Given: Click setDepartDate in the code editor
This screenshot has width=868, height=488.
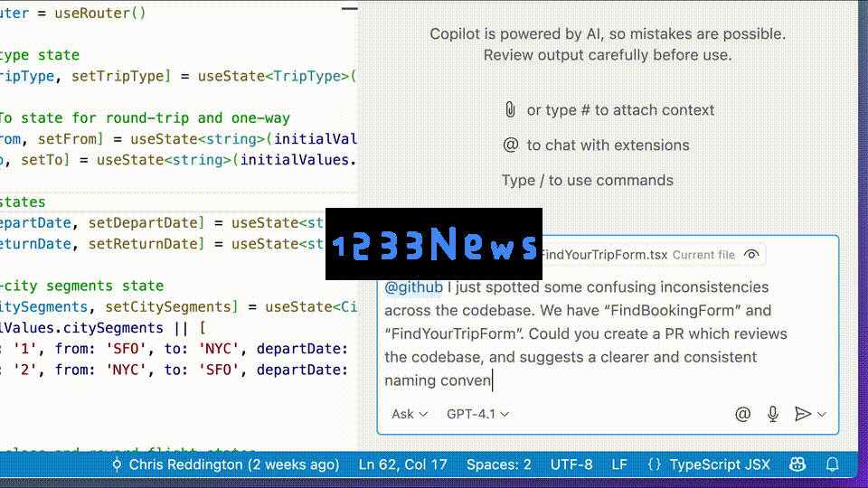Looking at the screenshot, I should 144,223.
